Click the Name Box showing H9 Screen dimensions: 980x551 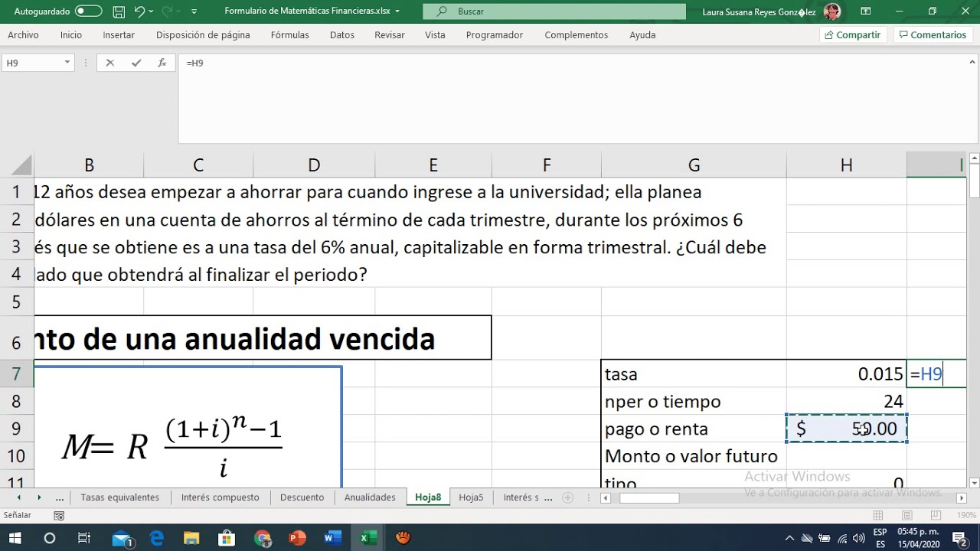pyautogui.click(x=32, y=63)
